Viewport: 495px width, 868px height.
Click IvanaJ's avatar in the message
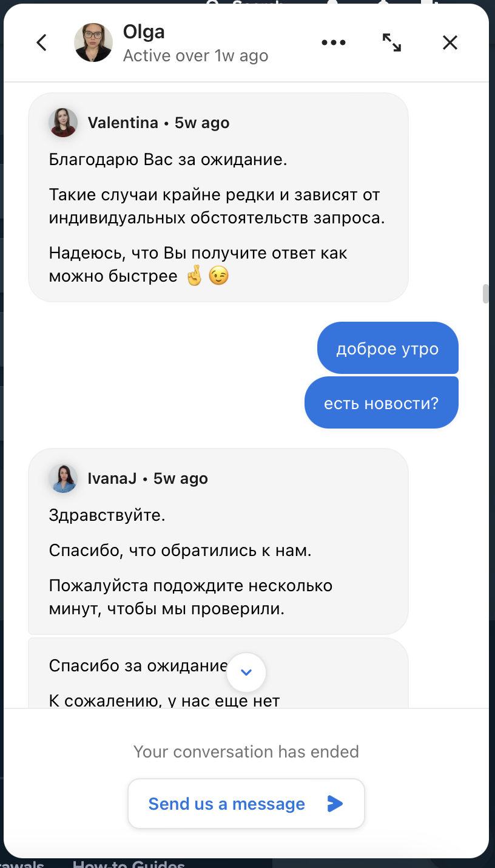[x=63, y=478]
